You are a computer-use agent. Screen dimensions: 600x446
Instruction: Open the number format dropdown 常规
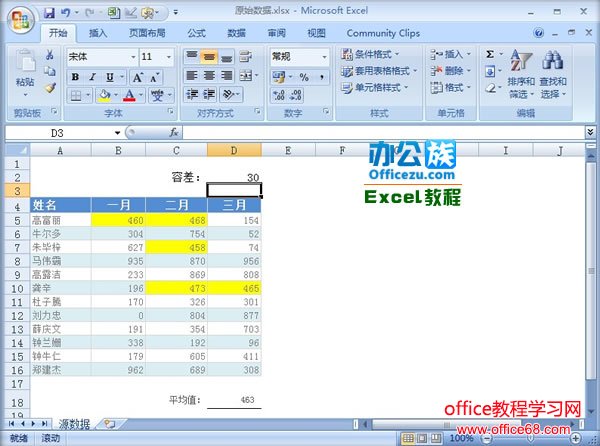click(324, 57)
